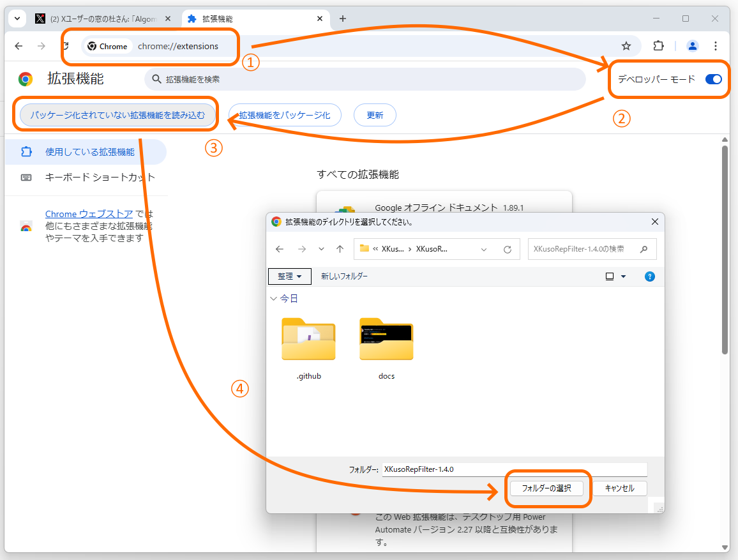The height and width of the screenshot is (560, 738).
Task: Open the 整理 dropdown menu
Action: coord(289,276)
